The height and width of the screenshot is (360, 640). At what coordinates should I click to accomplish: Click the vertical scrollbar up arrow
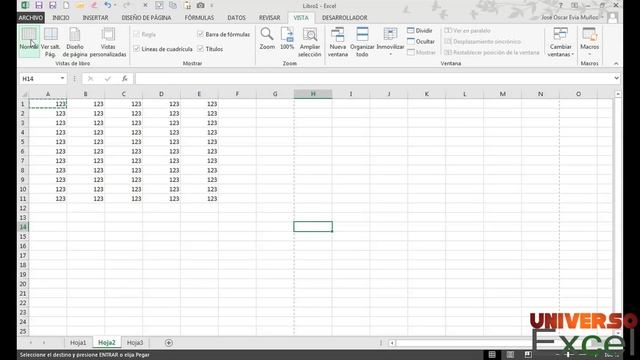click(618, 94)
